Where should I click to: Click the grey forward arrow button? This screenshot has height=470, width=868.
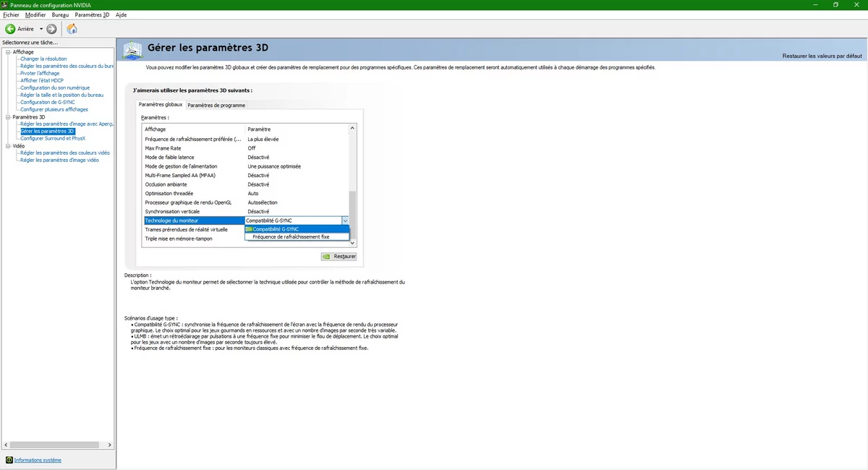[51, 29]
